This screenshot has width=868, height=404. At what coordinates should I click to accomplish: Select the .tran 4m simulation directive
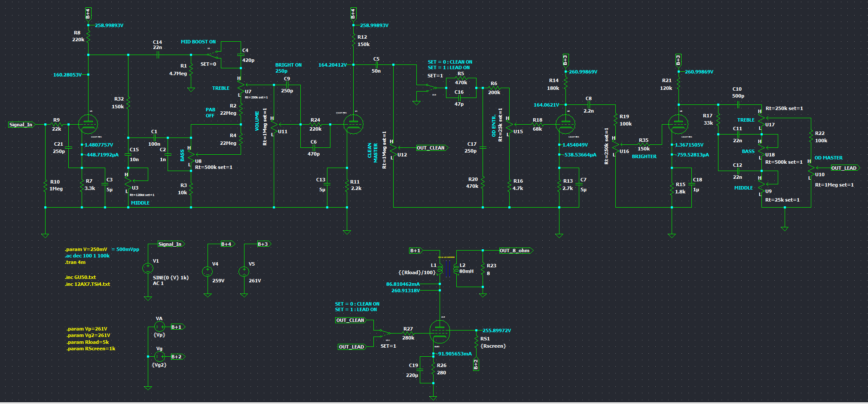click(75, 262)
